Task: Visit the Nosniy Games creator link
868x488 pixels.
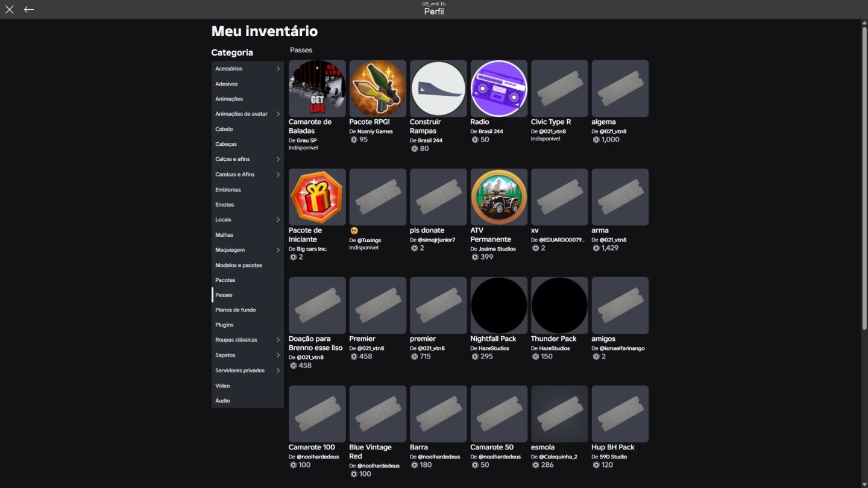Action: click(375, 131)
